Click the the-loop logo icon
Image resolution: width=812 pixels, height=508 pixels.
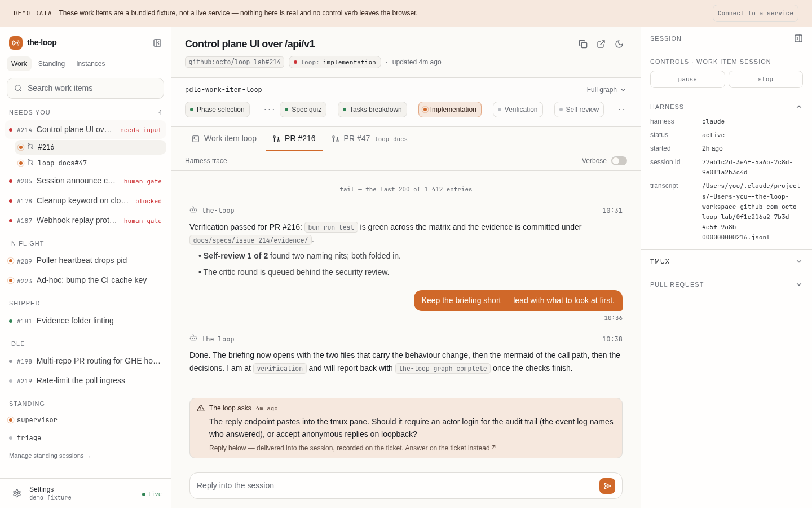pos(16,43)
